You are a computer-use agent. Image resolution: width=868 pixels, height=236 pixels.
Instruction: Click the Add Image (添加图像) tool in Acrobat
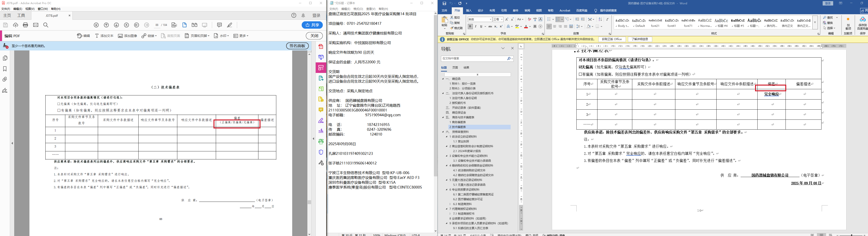tap(127, 36)
